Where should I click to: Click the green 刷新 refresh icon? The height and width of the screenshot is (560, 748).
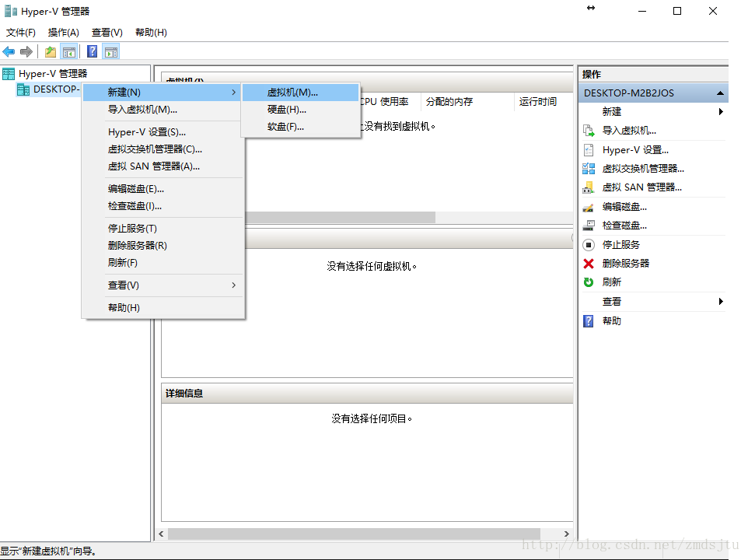pos(589,282)
